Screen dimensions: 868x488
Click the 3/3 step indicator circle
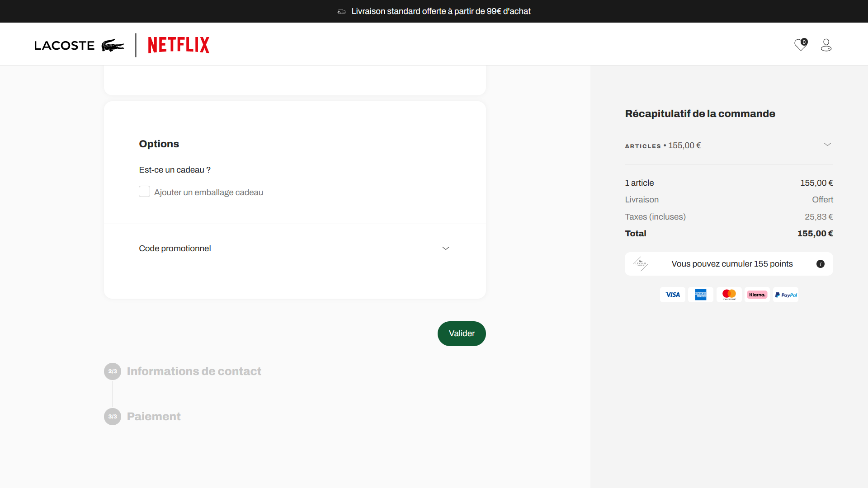coord(113,417)
